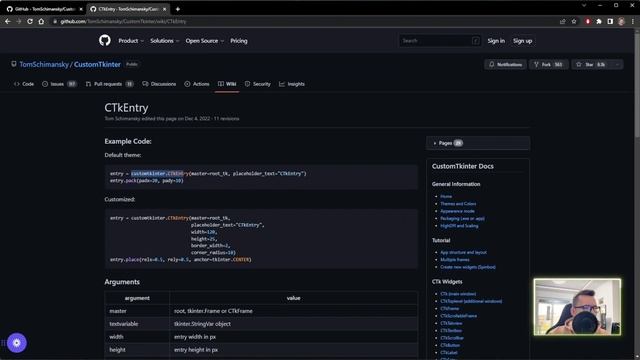Open the Actions tab

[x=197, y=84]
